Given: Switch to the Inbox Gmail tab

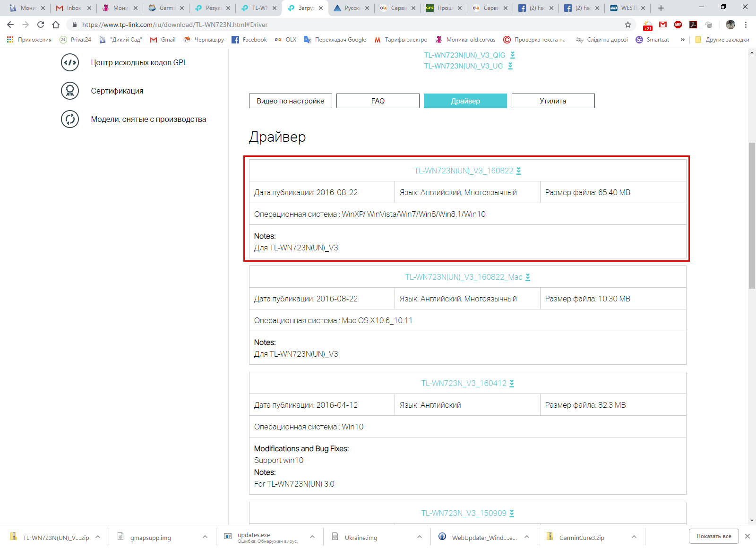Looking at the screenshot, I should click(74, 8).
